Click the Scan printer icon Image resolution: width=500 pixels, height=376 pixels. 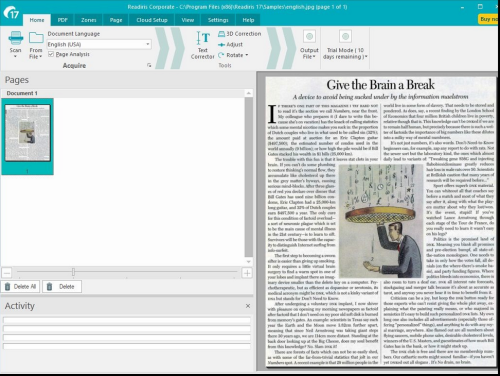(16, 38)
